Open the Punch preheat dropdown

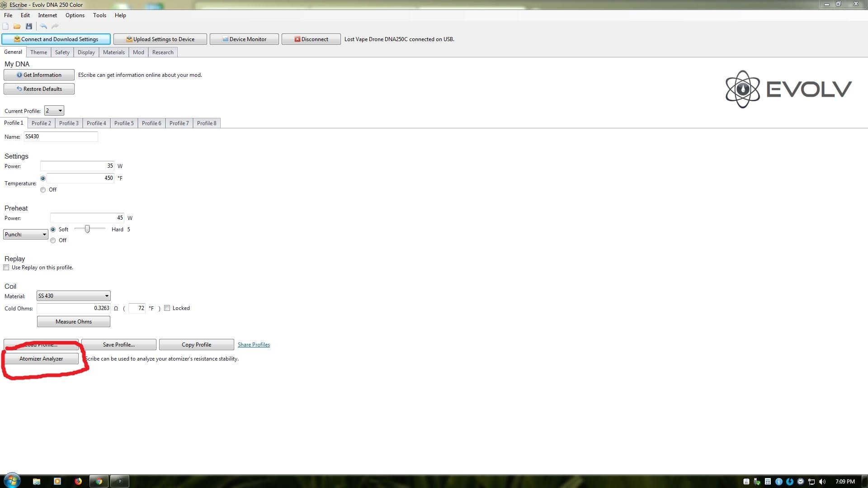[25, 235]
